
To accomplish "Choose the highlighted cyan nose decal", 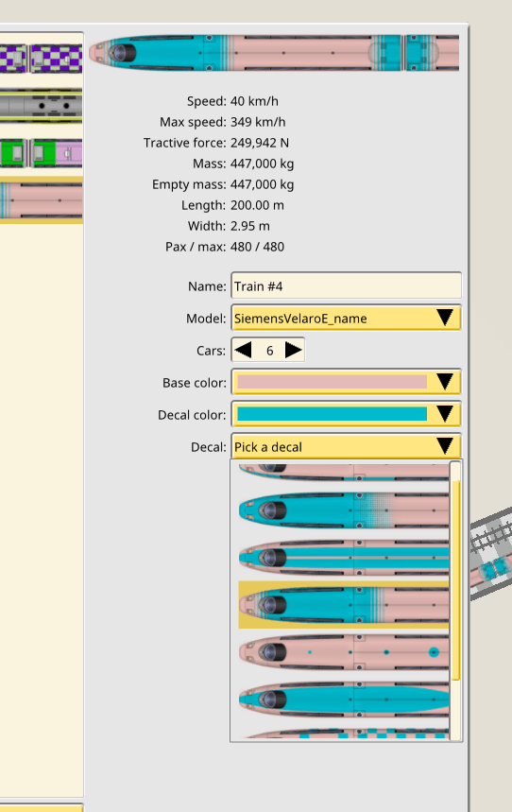I will pos(343,605).
